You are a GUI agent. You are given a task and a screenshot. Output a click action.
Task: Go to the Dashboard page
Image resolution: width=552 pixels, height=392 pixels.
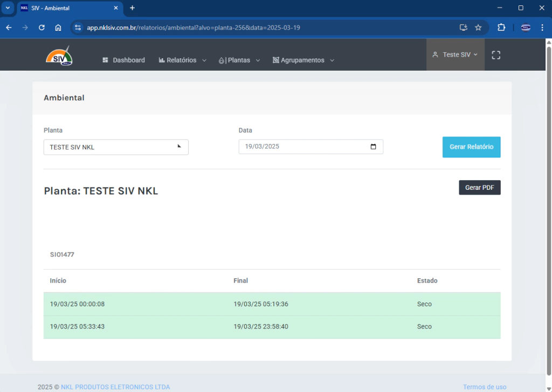[x=124, y=60]
